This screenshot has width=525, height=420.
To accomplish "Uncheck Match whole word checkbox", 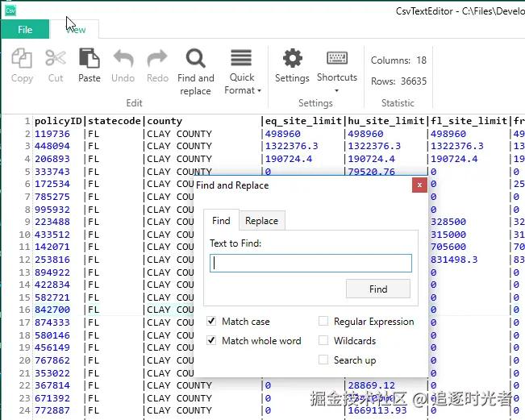I will 211,340.
